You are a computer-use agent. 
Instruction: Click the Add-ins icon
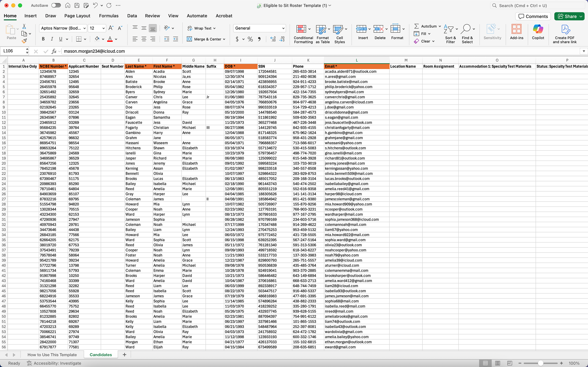(516, 29)
